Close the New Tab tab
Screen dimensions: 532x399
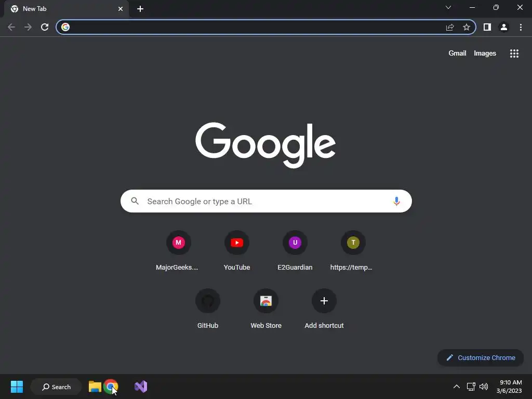point(121,9)
